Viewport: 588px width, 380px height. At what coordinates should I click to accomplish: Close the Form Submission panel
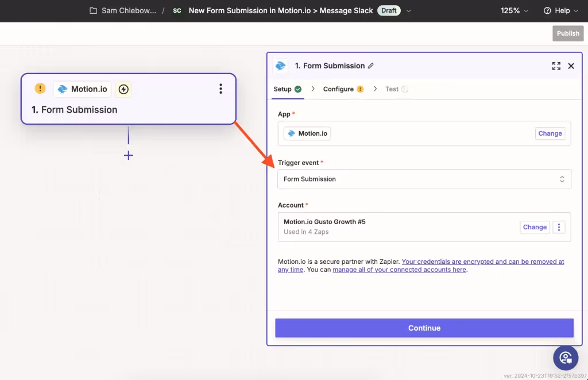(x=571, y=66)
